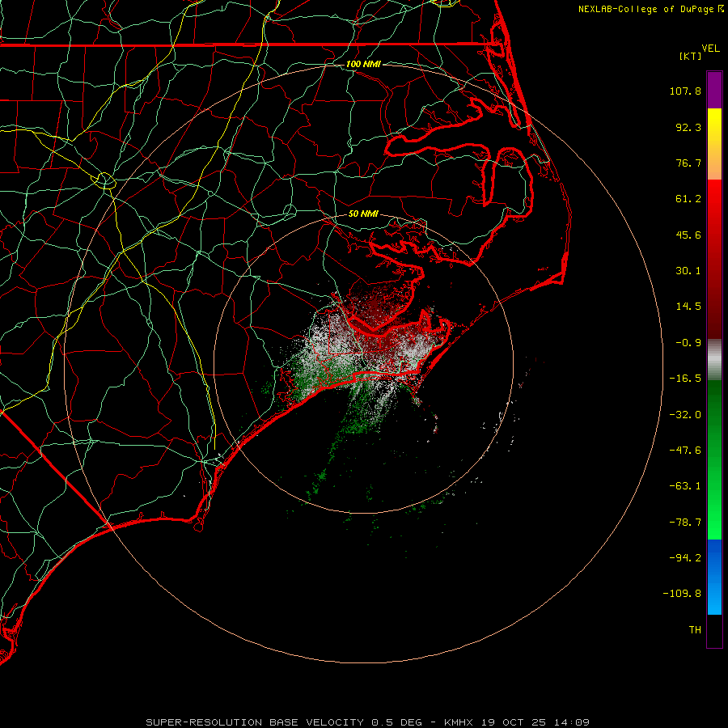The width and height of the screenshot is (728, 728).
Task: Click the 50 NMI range ring label
Action: [363, 214]
